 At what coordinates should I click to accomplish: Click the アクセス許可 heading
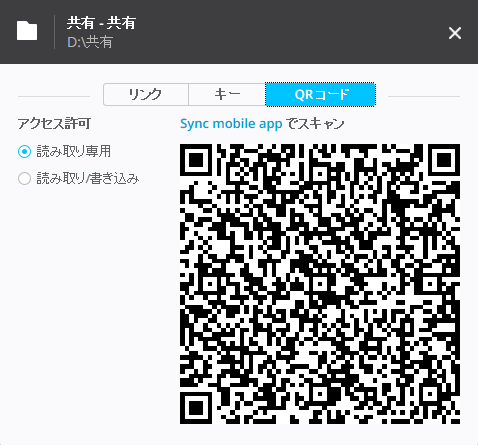[54, 124]
